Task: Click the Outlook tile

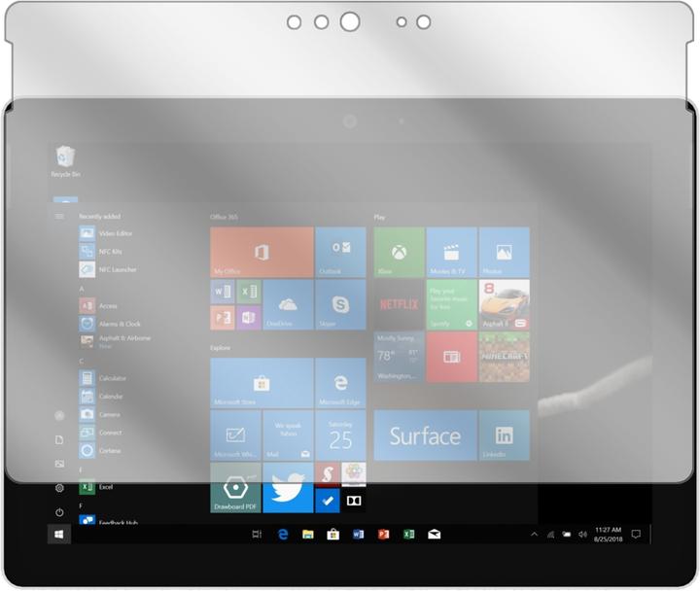Action: pos(340,252)
